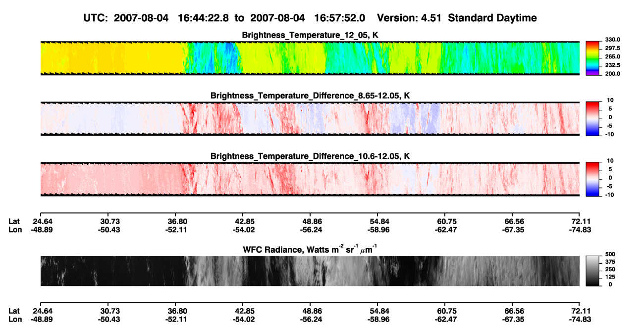
Task: Click the '265.0' colorbar tick label
Action: point(612,57)
